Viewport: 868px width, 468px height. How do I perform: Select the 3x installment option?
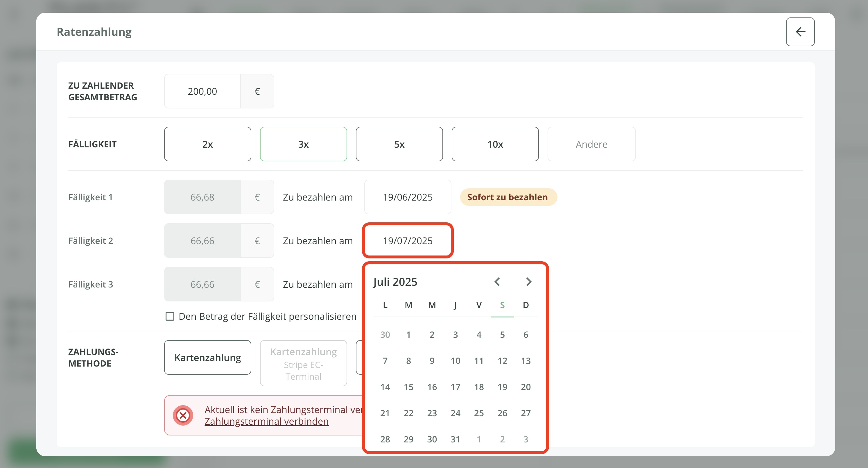(303, 144)
